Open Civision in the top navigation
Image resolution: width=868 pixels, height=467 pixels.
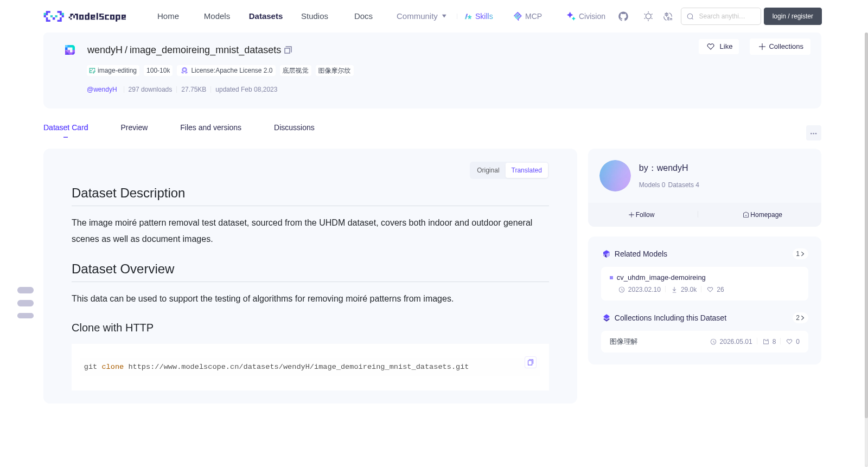[586, 16]
